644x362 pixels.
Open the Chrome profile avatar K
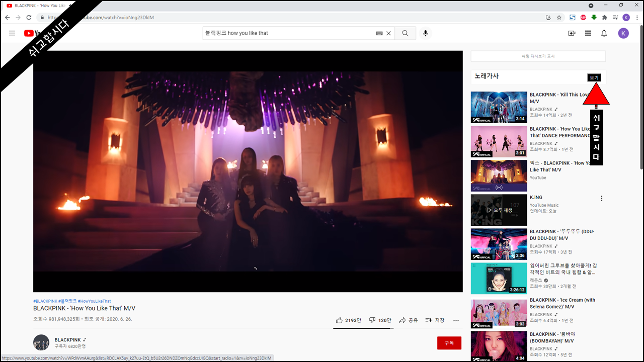pyautogui.click(x=626, y=17)
